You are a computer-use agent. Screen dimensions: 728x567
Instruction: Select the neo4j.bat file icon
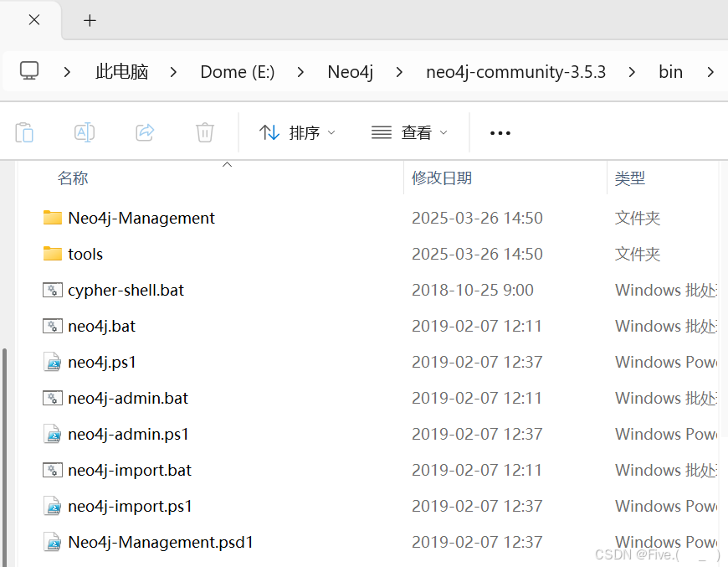tap(53, 326)
